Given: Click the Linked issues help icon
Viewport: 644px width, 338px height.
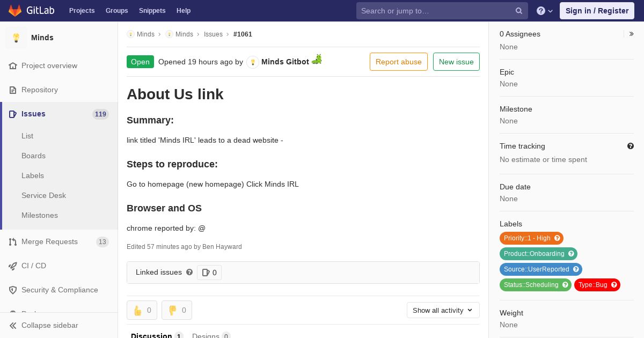Looking at the screenshot, I should [189, 273].
